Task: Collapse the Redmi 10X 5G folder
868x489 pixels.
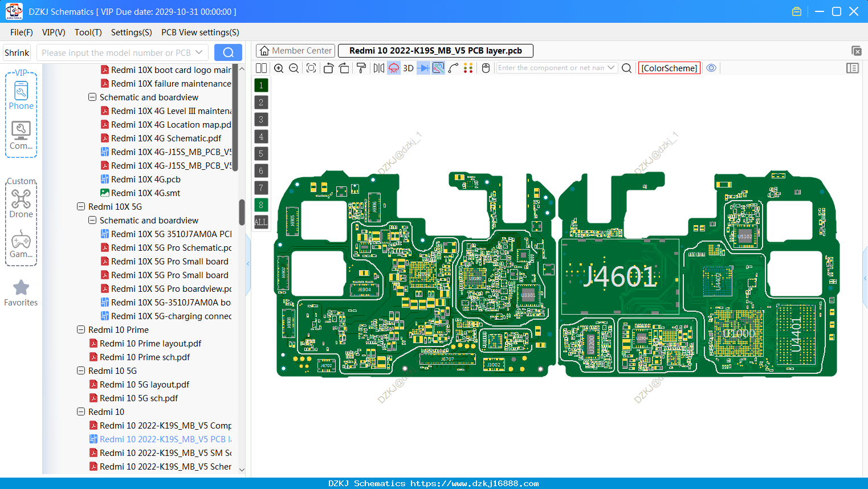Action: point(81,206)
